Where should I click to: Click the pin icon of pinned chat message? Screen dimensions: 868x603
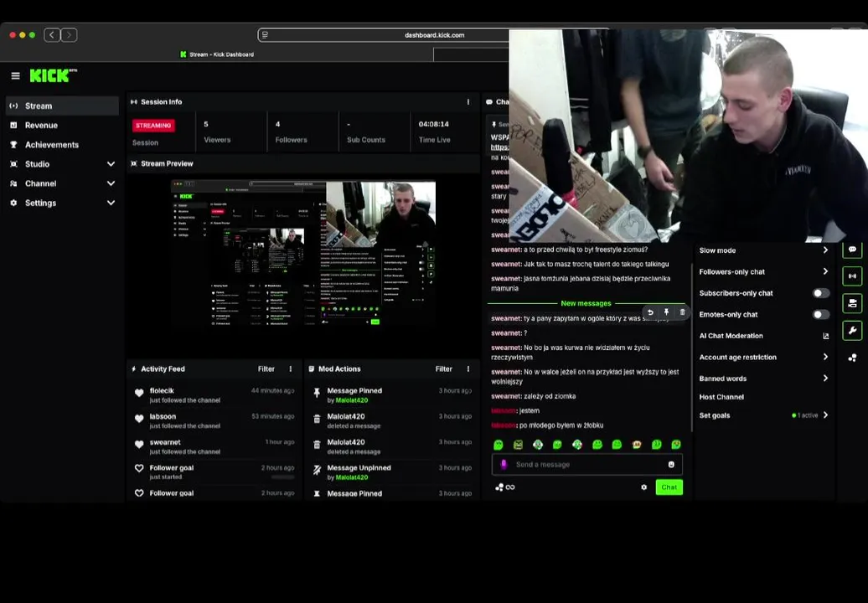click(x=493, y=125)
